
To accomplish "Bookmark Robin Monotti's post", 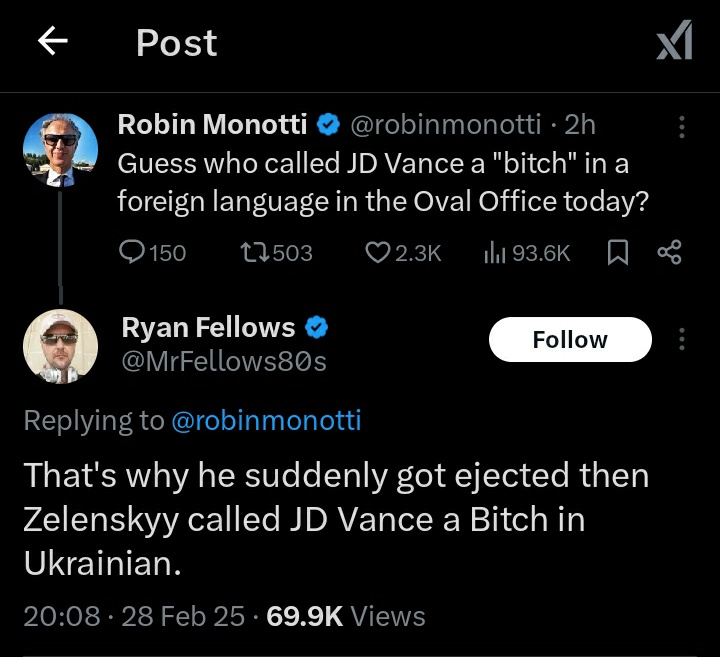I will point(618,253).
